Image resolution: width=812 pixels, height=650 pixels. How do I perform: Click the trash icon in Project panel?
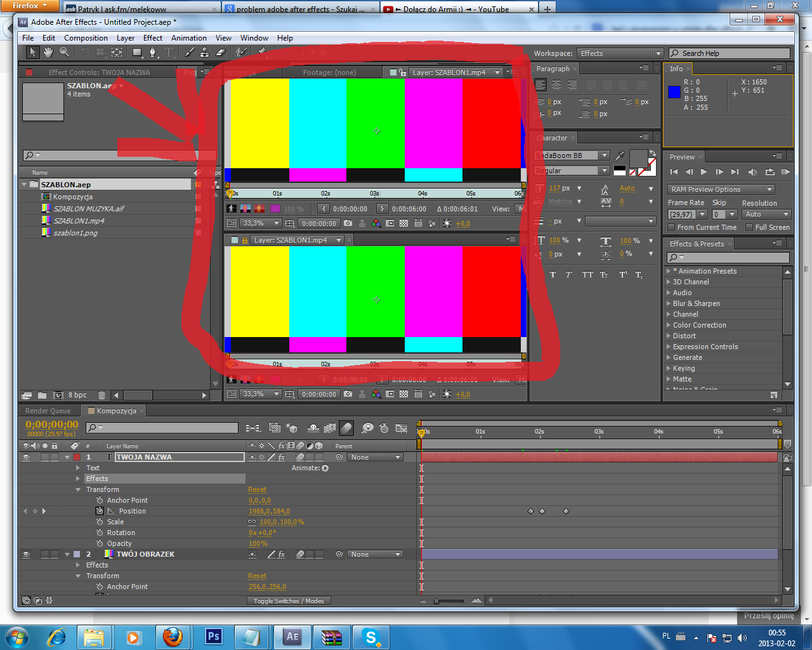101,395
